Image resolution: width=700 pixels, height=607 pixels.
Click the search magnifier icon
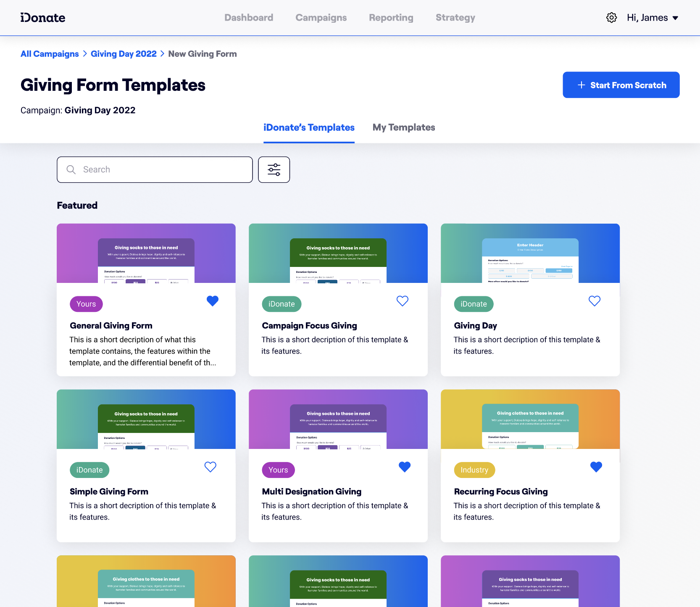pyautogui.click(x=71, y=169)
